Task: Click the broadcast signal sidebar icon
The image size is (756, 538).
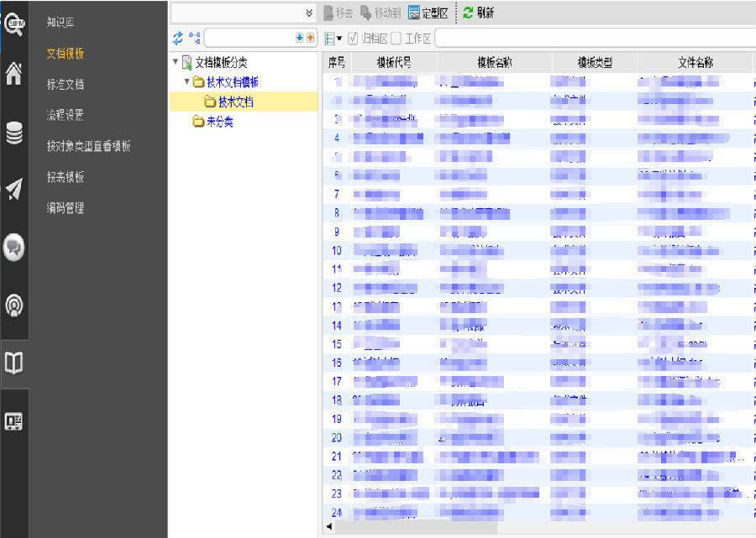Action: click(x=14, y=306)
